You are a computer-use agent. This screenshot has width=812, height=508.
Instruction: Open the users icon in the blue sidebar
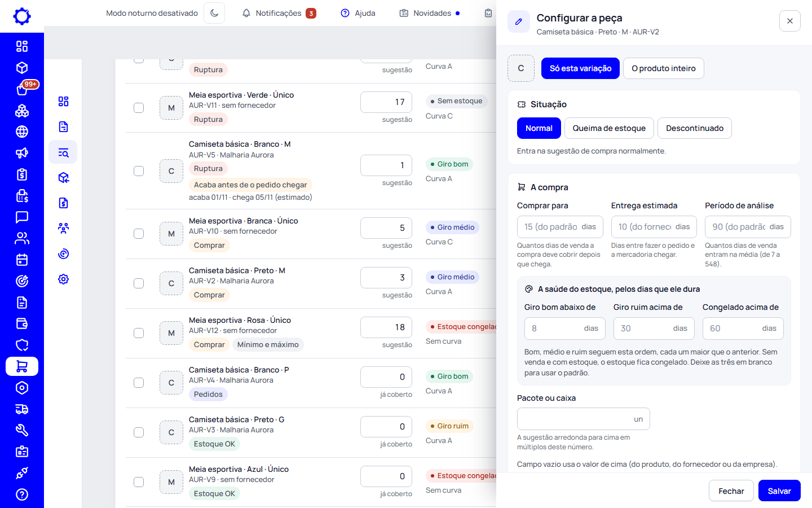(x=22, y=238)
